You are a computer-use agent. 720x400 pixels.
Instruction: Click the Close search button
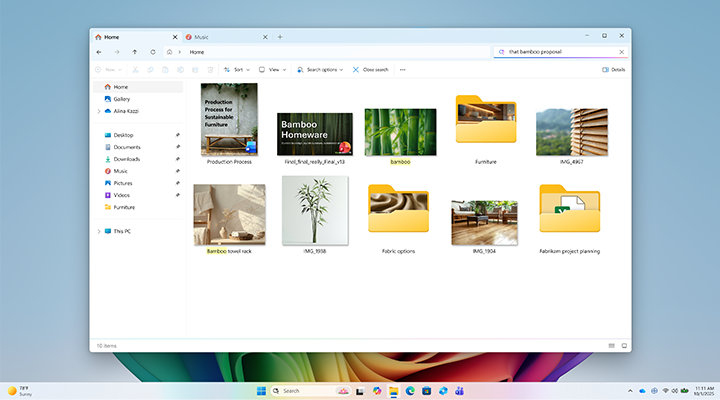tap(371, 70)
